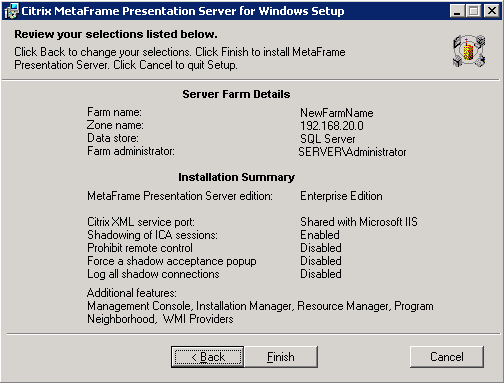Click the Data store label
Image resolution: width=504 pixels, height=383 pixels.
click(x=113, y=138)
